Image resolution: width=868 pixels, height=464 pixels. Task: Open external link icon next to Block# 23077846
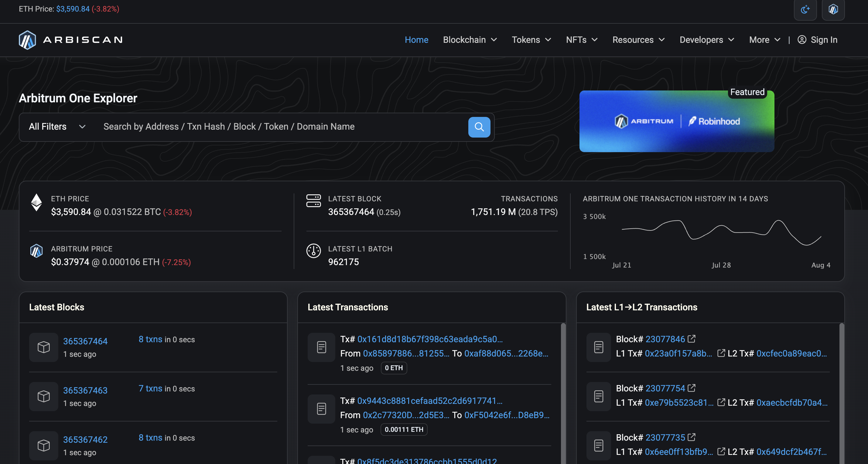(x=692, y=339)
